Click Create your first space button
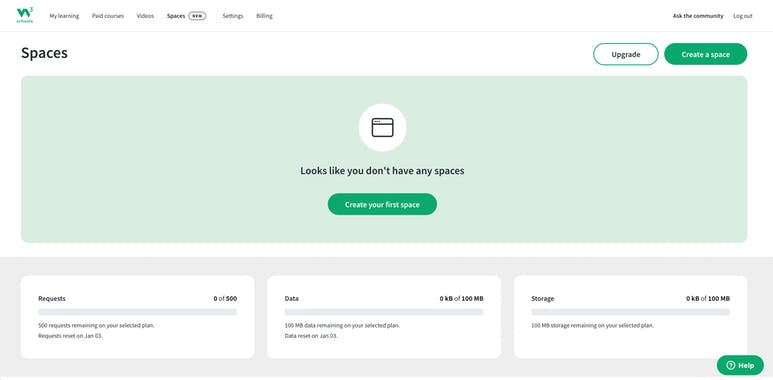 point(382,204)
